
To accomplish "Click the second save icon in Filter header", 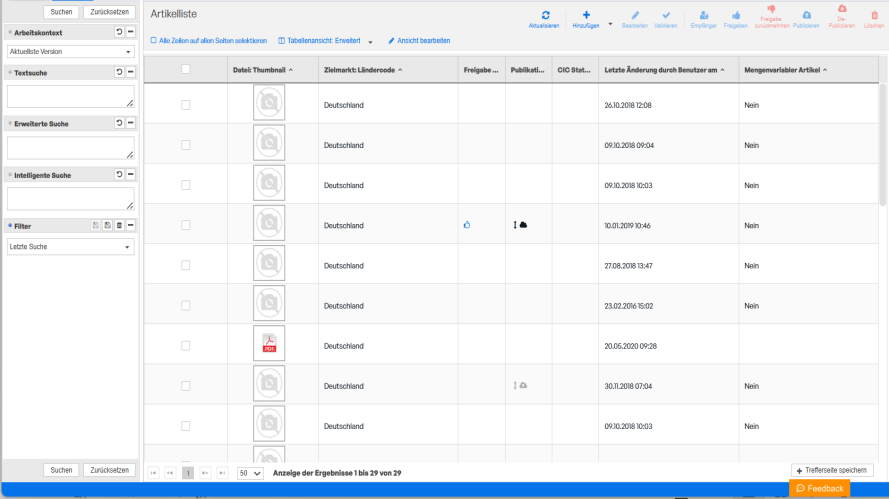I will [107, 226].
